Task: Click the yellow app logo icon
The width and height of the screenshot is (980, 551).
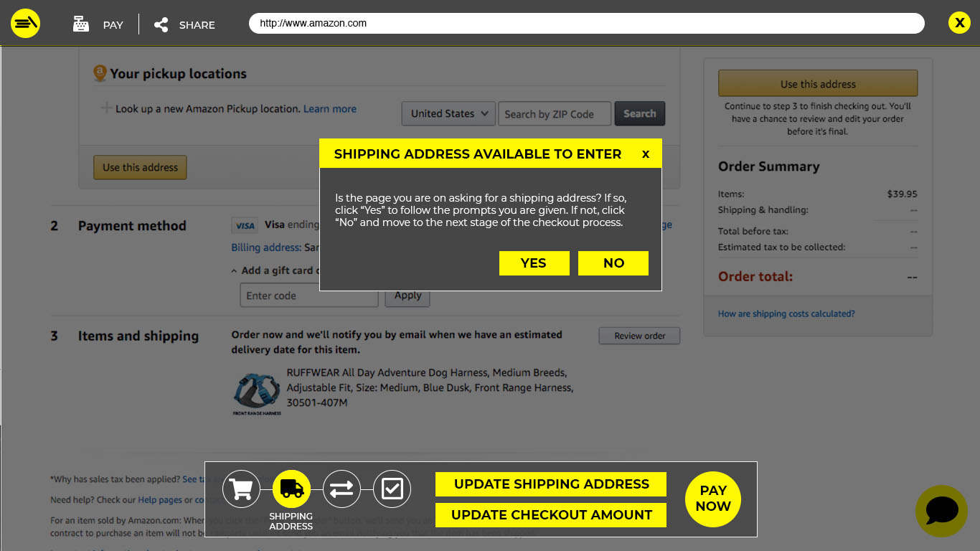Action: (x=25, y=24)
